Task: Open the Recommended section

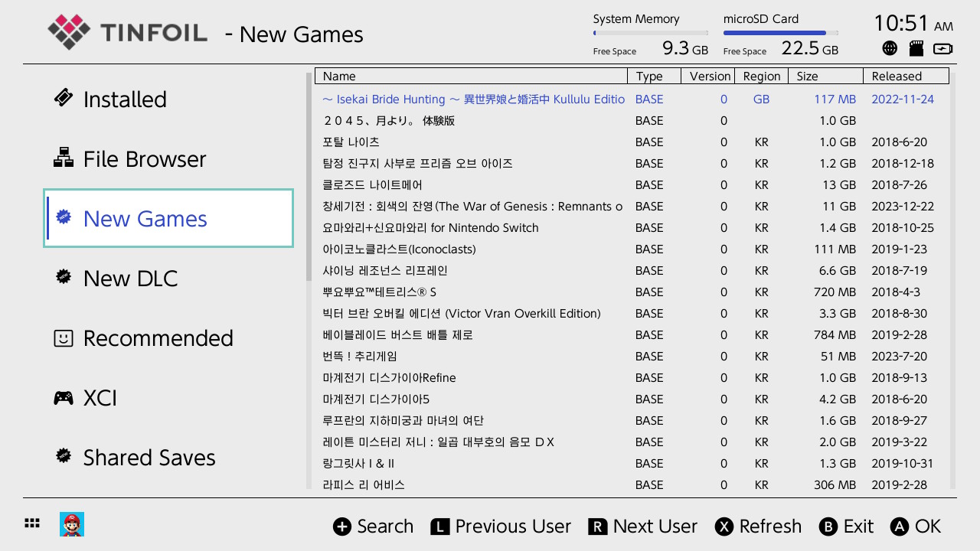Action: pos(168,337)
